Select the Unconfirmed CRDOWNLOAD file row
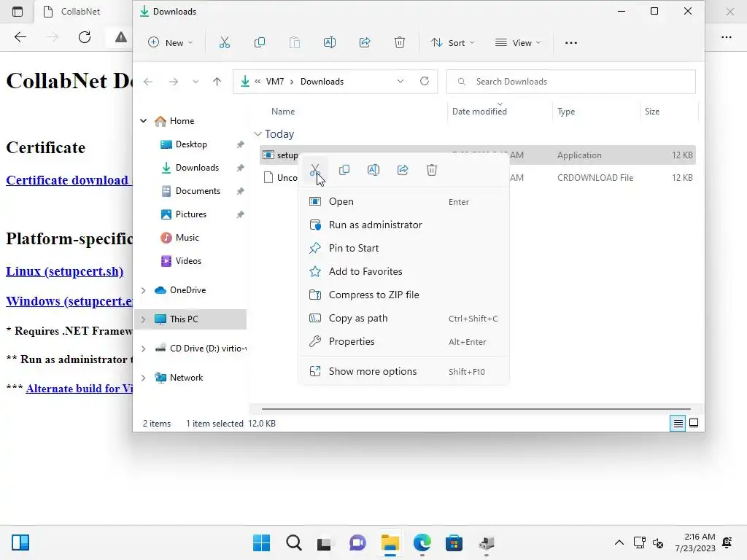This screenshot has height=560, width=747. tap(477, 178)
